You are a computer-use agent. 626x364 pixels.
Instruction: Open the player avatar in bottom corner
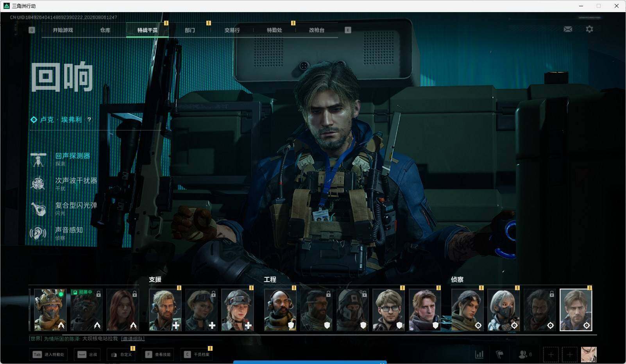[588, 355]
